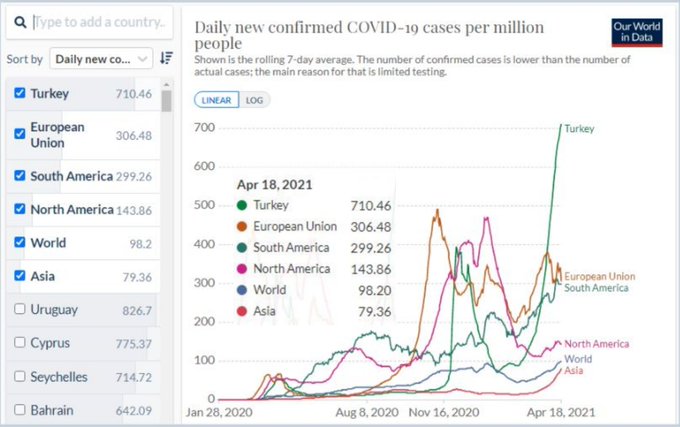680x427 pixels.
Task: Select the LINEAR scale tab
Action: click(216, 100)
